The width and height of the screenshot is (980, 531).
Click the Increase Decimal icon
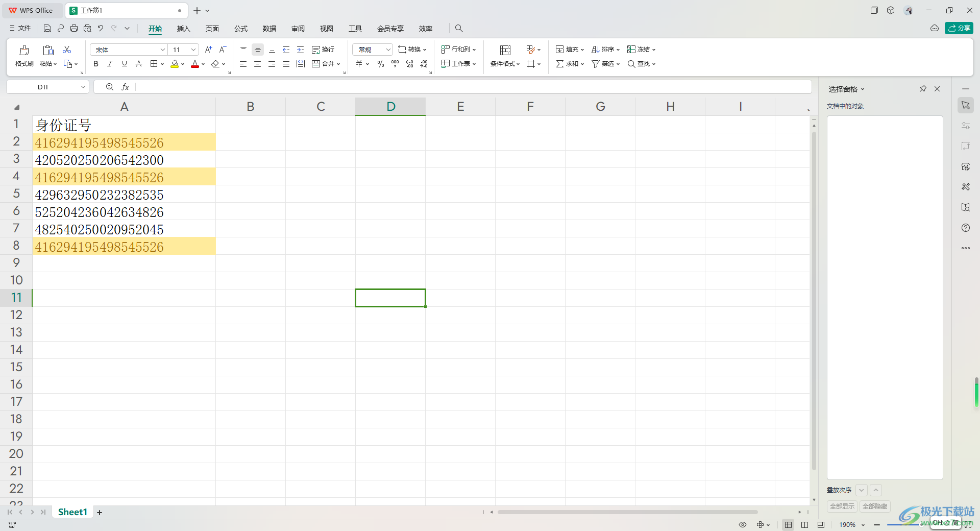(x=409, y=64)
